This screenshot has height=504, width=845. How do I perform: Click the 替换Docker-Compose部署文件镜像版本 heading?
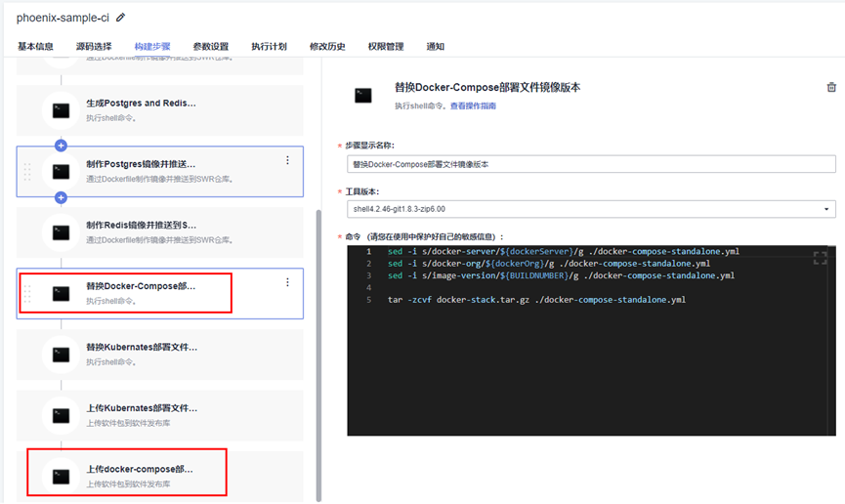(487, 87)
